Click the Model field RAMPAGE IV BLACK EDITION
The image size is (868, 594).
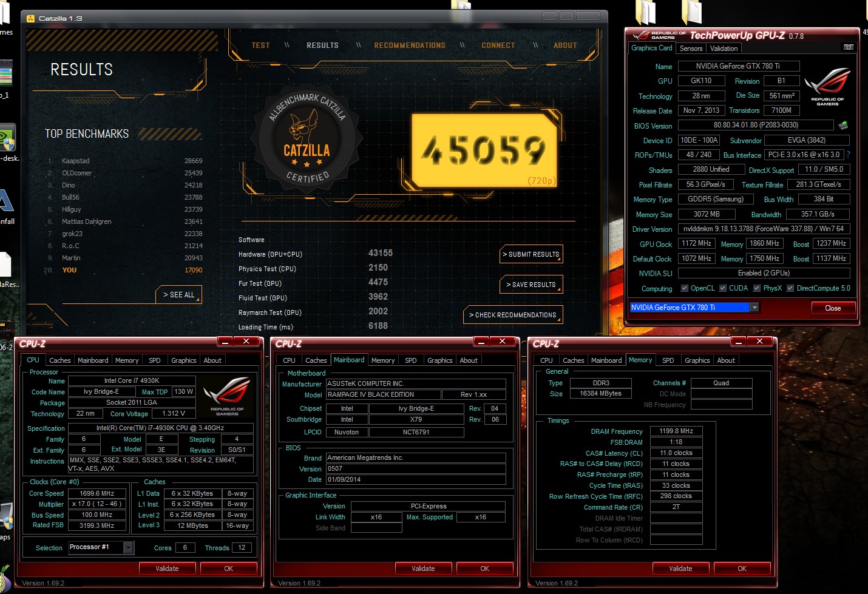[383, 394]
